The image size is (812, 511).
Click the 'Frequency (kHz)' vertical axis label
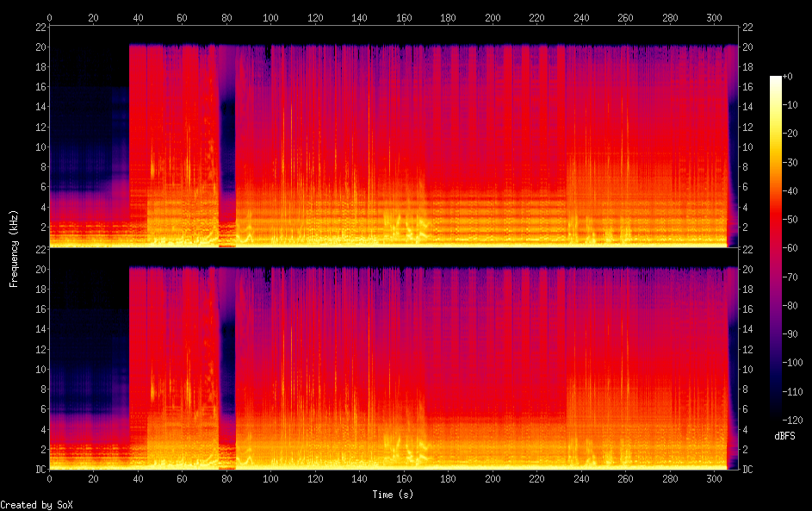click(x=14, y=248)
